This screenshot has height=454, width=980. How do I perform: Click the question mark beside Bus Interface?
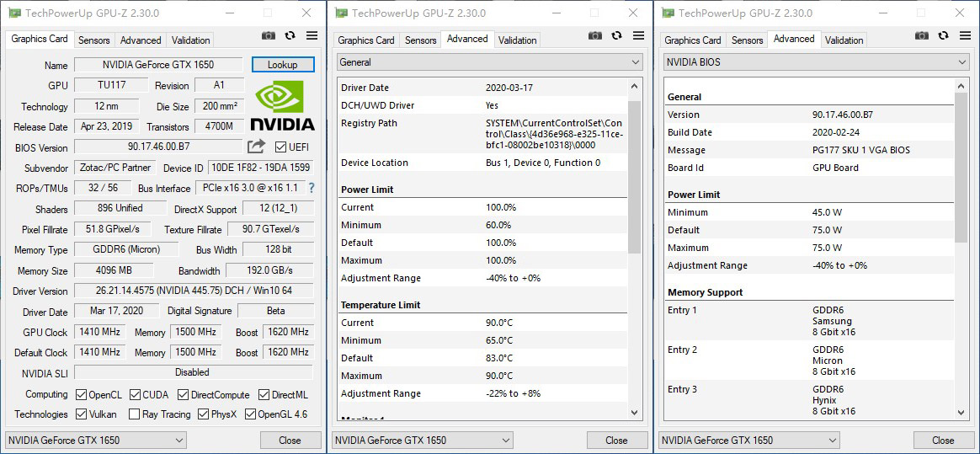tap(312, 188)
